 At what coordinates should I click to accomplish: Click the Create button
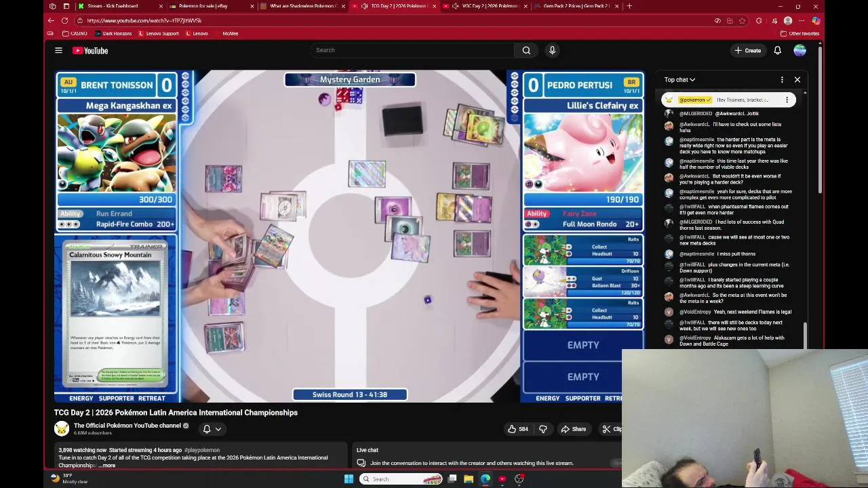[747, 50]
